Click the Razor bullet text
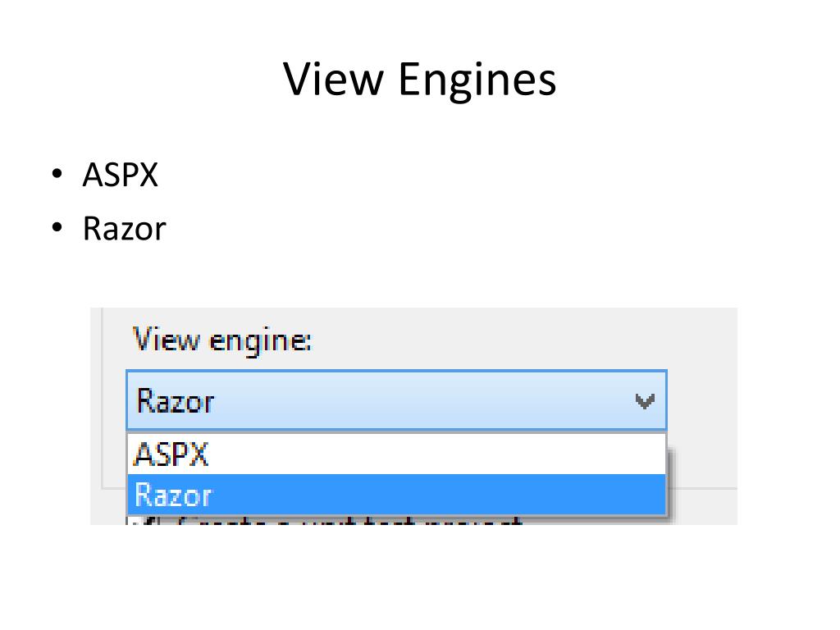Screen dimensions: 840x630 tap(125, 228)
